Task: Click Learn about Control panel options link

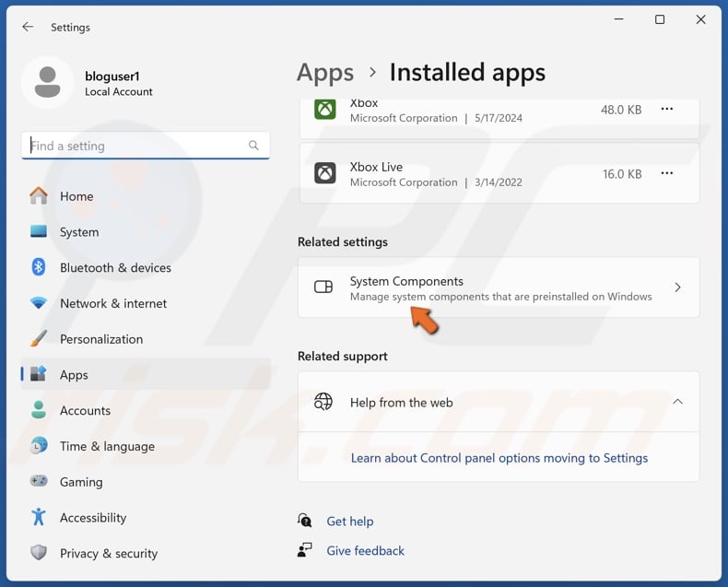Action: coord(499,458)
